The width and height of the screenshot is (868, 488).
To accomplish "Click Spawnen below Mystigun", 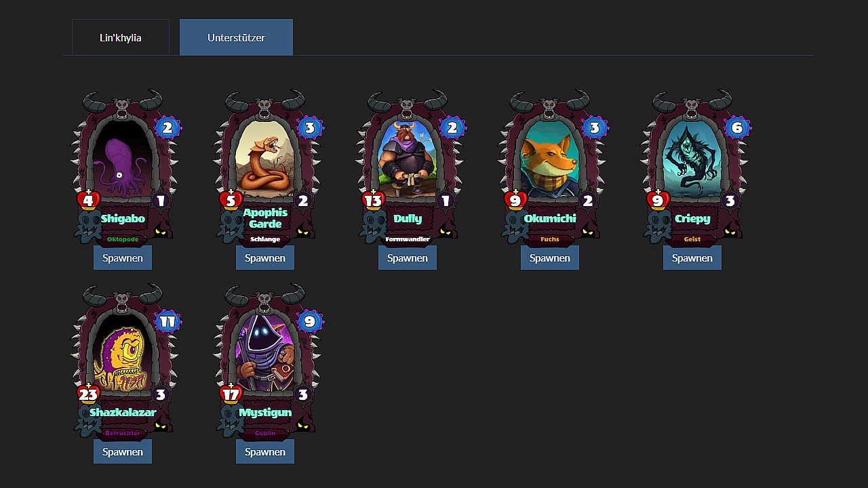I will click(x=265, y=451).
